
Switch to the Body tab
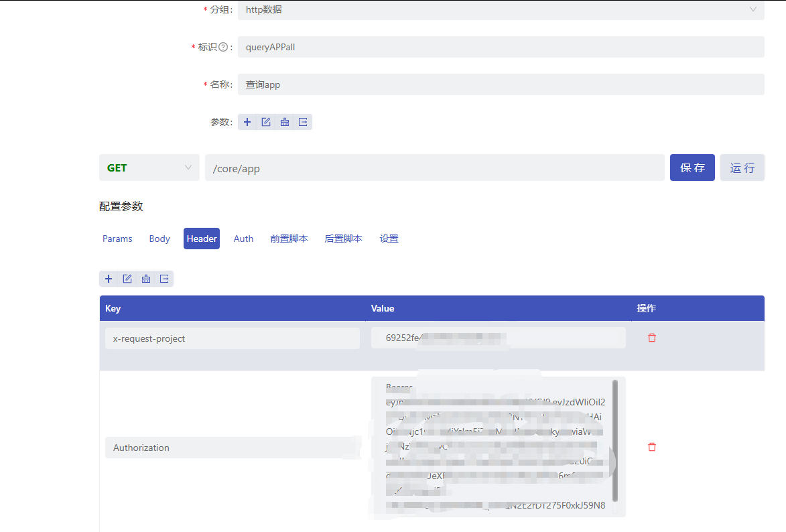click(159, 239)
